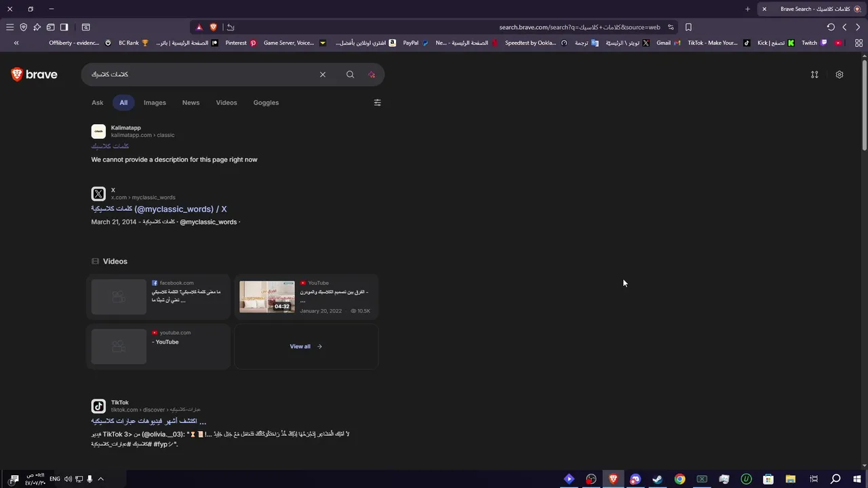
Task: Open the Pinterest bookmark
Action: pyautogui.click(x=241, y=43)
